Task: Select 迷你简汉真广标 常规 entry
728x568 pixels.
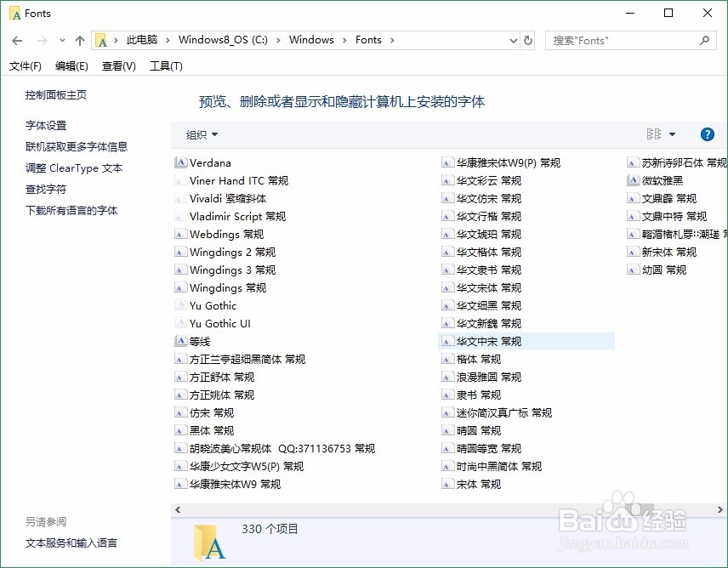Action: click(497, 412)
